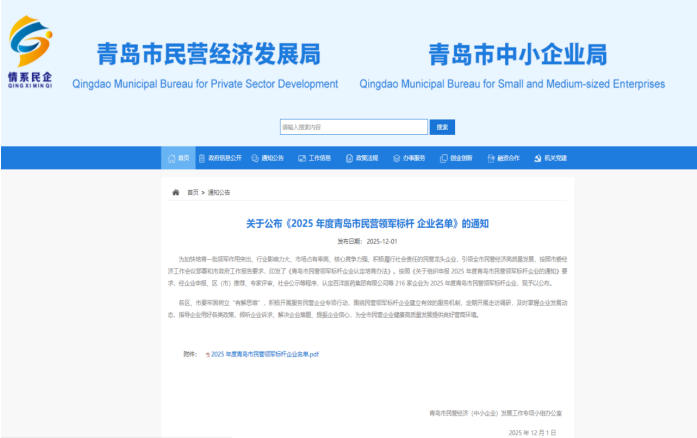697x438 pixels.
Task: Click the PDF file icon beside the attachment
Action: 207,354
